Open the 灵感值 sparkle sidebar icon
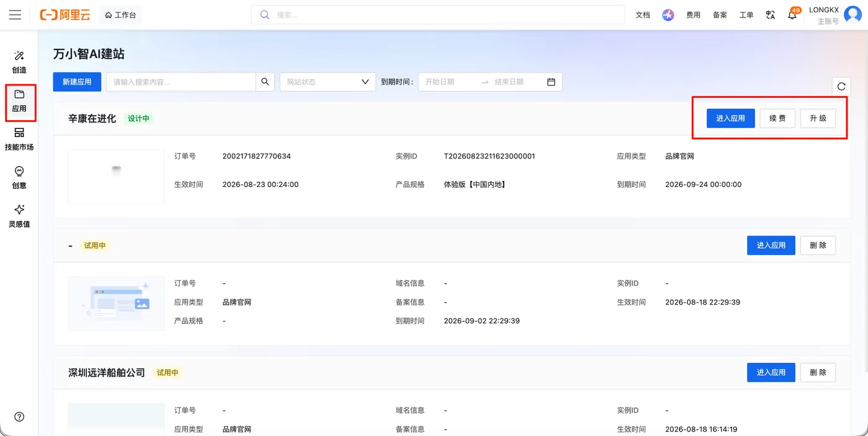This screenshot has width=868, height=436. [x=19, y=216]
